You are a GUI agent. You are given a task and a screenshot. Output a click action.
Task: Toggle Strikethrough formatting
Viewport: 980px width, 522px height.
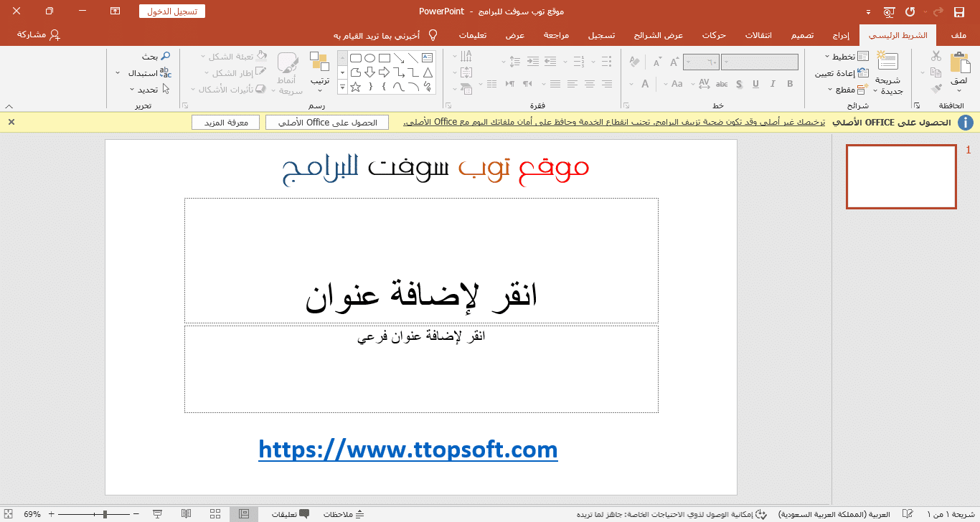pyautogui.click(x=722, y=84)
